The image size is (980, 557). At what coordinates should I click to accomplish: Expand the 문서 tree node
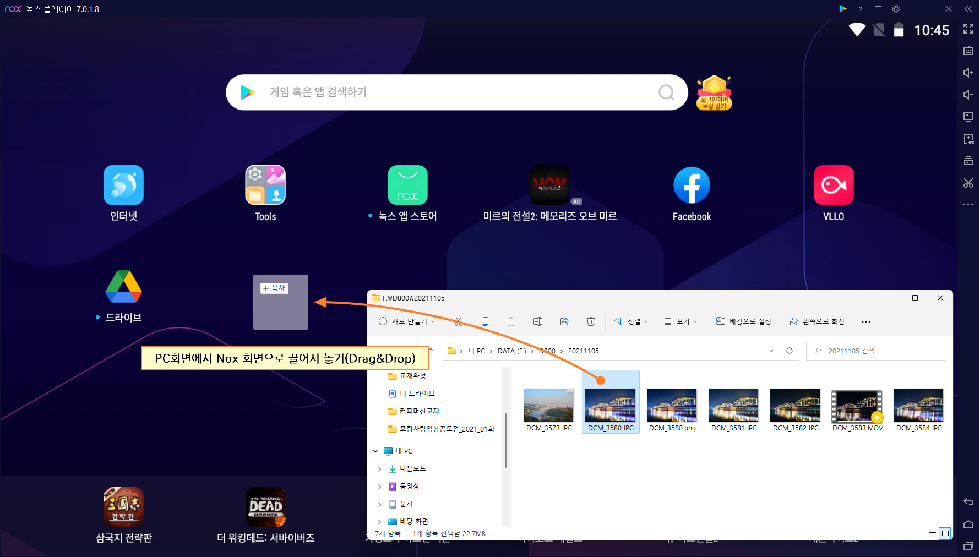click(x=380, y=504)
